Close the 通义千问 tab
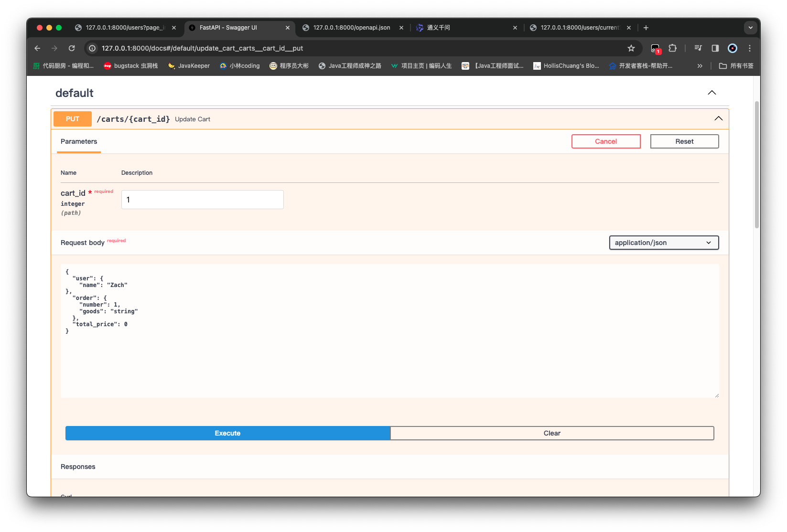787x532 pixels. pyautogui.click(x=515, y=28)
